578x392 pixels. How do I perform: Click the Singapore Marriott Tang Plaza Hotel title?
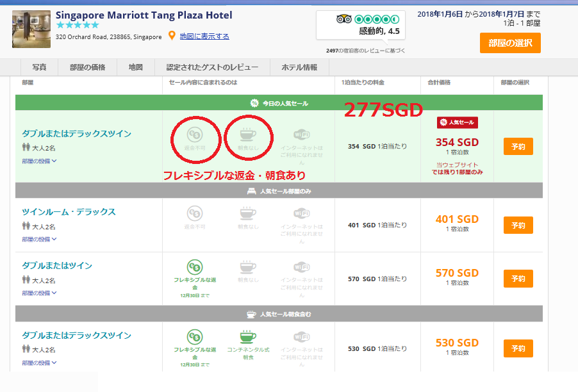(144, 15)
